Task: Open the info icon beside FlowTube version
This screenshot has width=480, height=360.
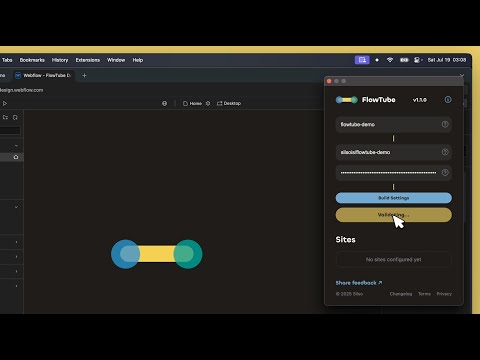Action: pos(448,100)
